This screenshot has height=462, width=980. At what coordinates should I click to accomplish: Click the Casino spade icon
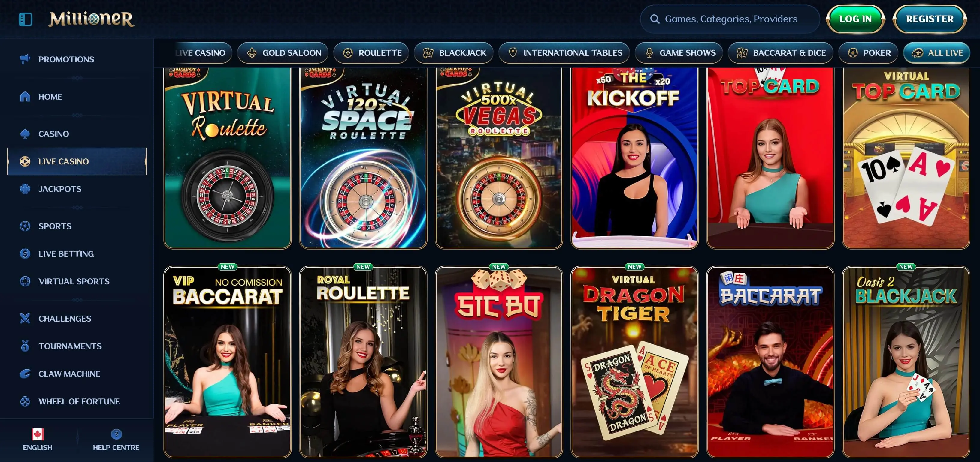(25, 134)
